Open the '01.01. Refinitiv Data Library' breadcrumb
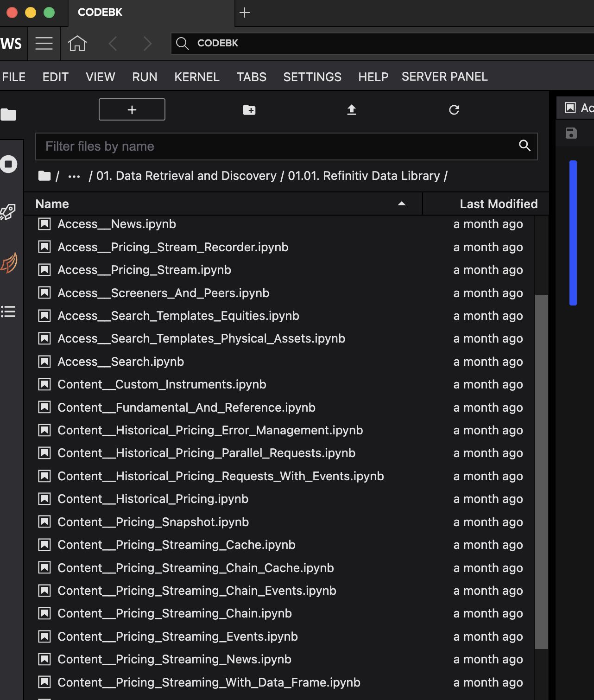 coord(364,176)
